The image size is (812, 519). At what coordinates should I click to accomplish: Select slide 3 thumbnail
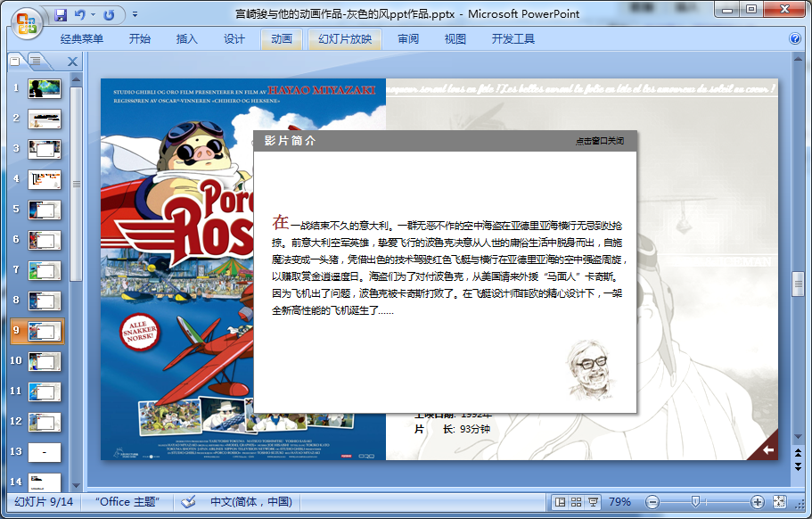tap(44, 149)
